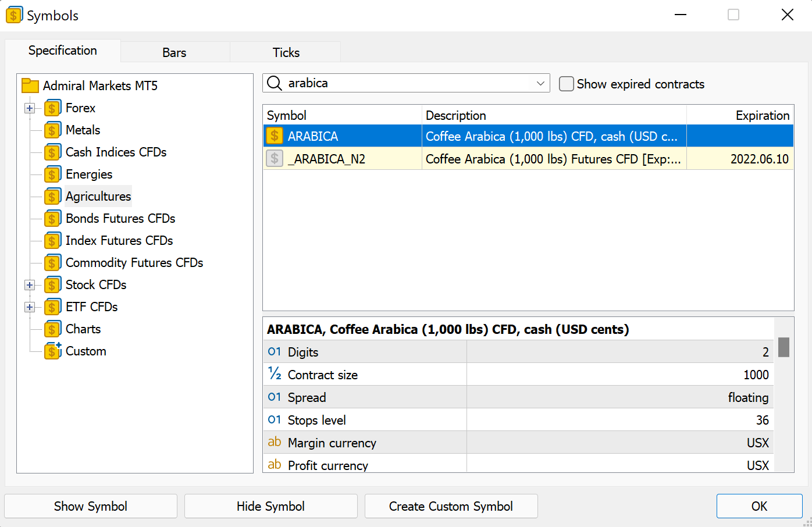Image resolution: width=812 pixels, height=527 pixels.
Task: Click the Custom symbols icon
Action: [x=52, y=351]
